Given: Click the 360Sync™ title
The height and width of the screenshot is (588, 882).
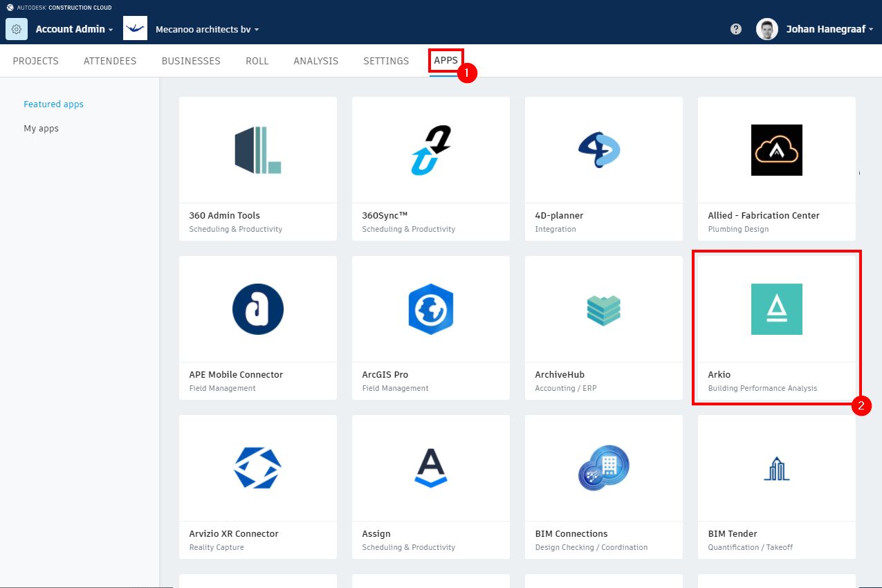Looking at the screenshot, I should (385, 215).
